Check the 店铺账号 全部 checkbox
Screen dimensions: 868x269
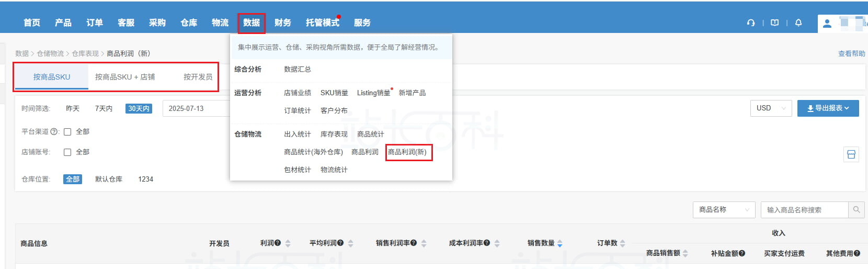tap(67, 152)
